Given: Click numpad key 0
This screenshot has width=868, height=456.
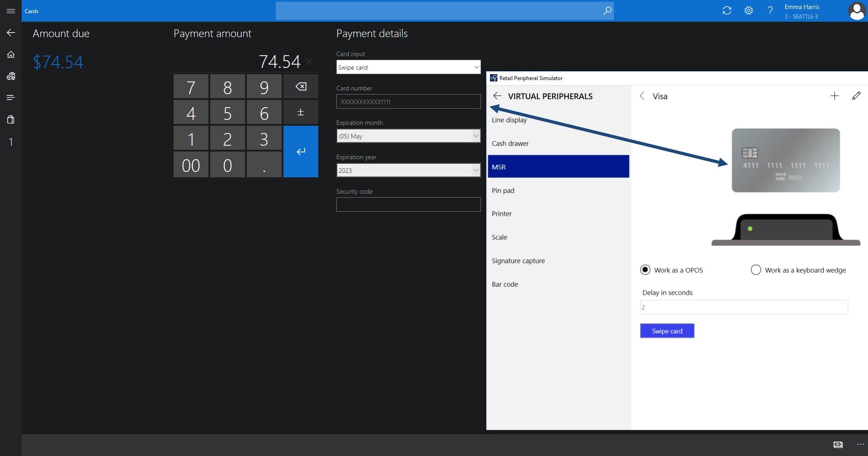Looking at the screenshot, I should [x=227, y=165].
